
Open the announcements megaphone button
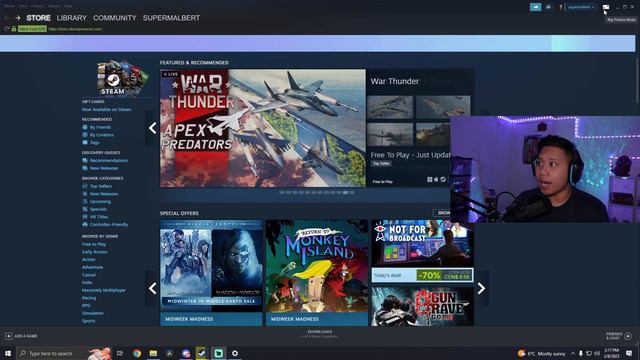[x=536, y=7]
